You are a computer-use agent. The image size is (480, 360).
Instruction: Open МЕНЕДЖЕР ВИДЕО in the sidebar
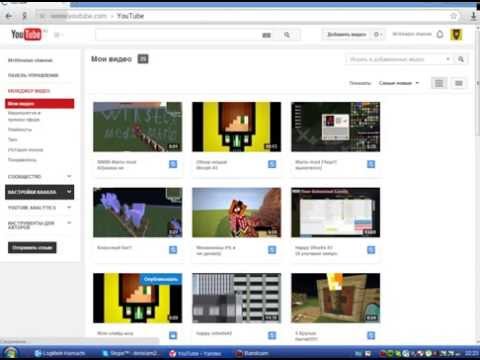29,91
